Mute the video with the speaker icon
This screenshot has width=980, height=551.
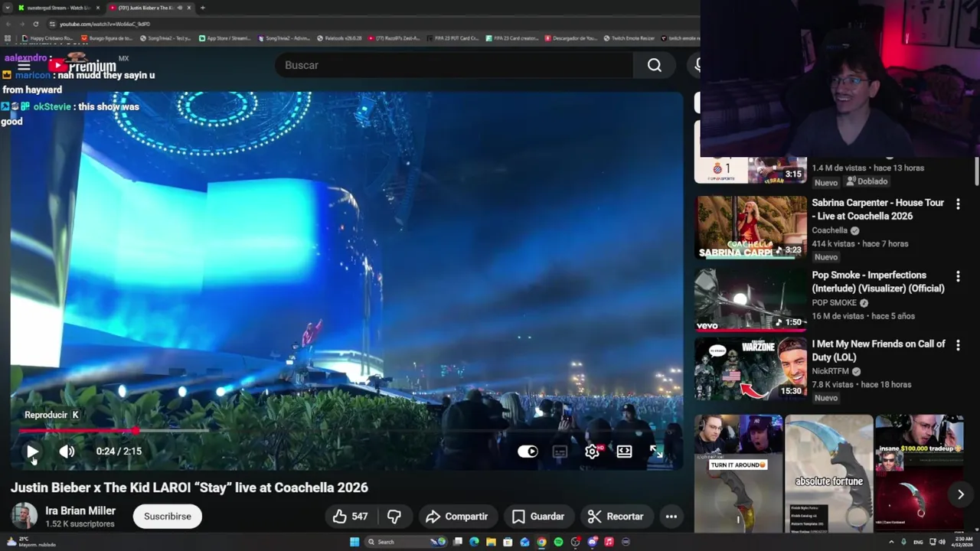[x=67, y=452]
